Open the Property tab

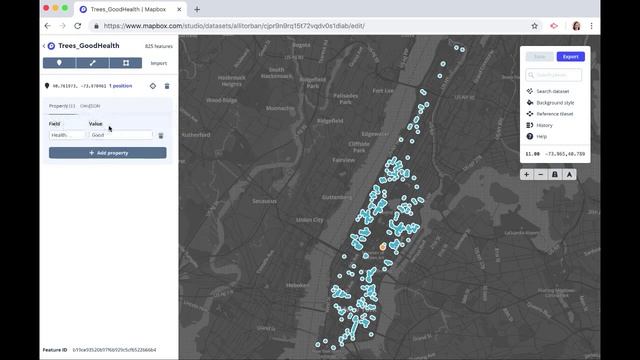pyautogui.click(x=62, y=106)
